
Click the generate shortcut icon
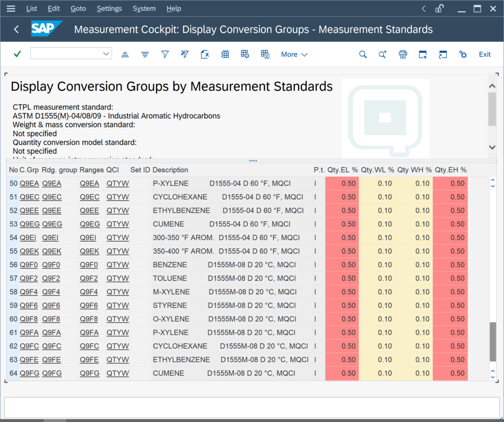(x=443, y=54)
